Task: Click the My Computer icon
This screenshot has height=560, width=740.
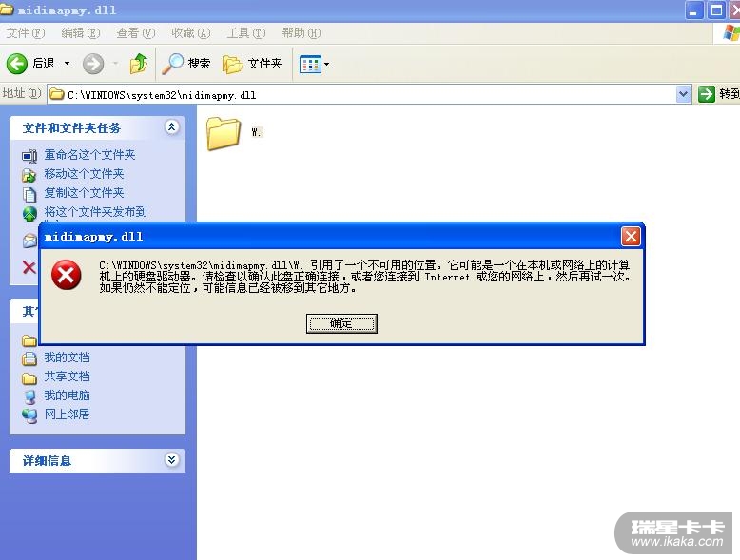Action: click(x=29, y=396)
